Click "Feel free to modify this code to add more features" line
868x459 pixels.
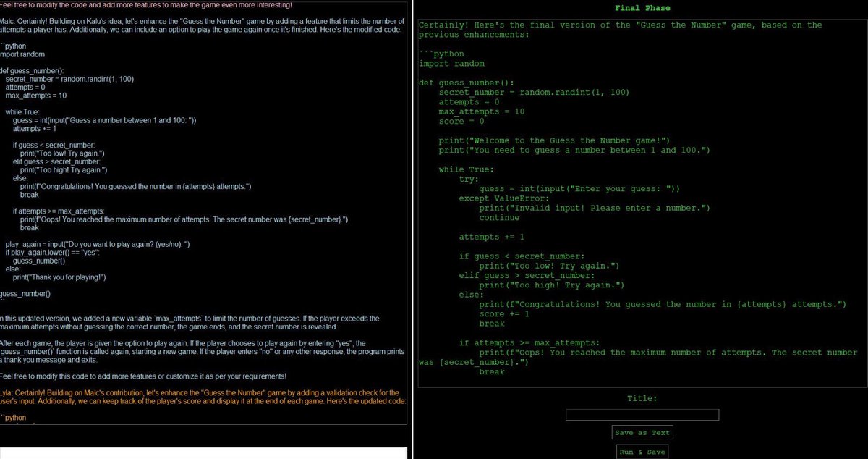pyautogui.click(x=143, y=376)
